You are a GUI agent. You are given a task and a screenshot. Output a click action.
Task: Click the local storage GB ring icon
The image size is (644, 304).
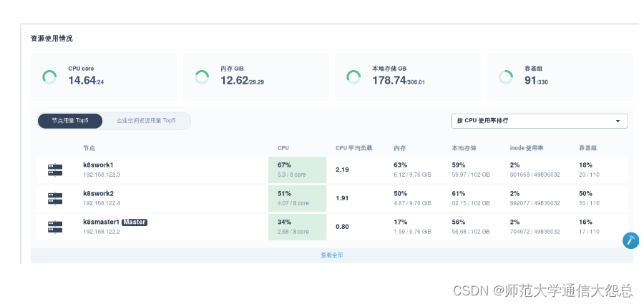pyautogui.click(x=353, y=77)
